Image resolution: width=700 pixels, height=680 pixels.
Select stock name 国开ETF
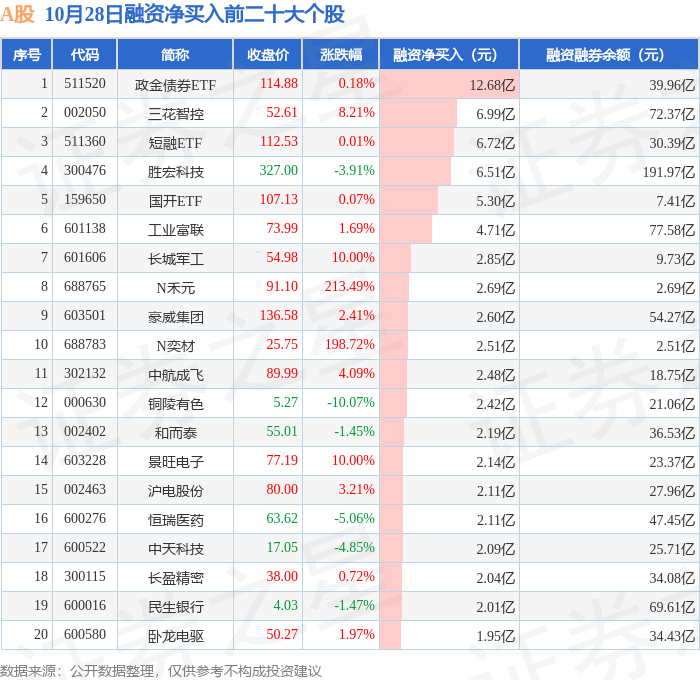(175, 200)
